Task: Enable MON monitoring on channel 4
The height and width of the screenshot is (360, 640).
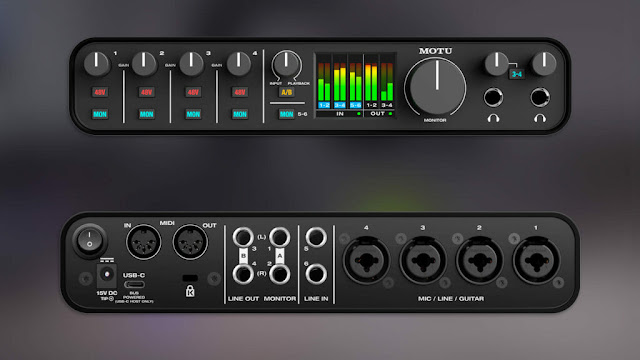Action: [240, 114]
